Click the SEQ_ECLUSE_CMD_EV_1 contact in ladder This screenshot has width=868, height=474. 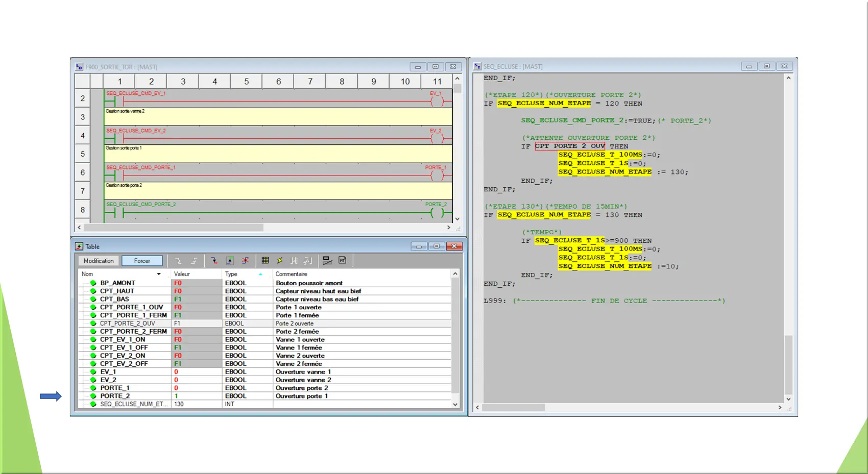(x=119, y=102)
